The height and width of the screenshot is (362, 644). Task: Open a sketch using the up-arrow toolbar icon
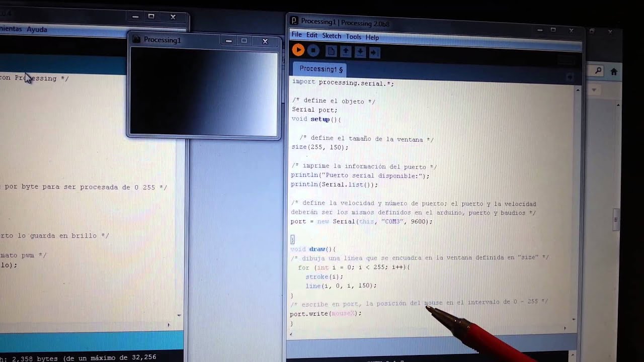[x=346, y=51]
